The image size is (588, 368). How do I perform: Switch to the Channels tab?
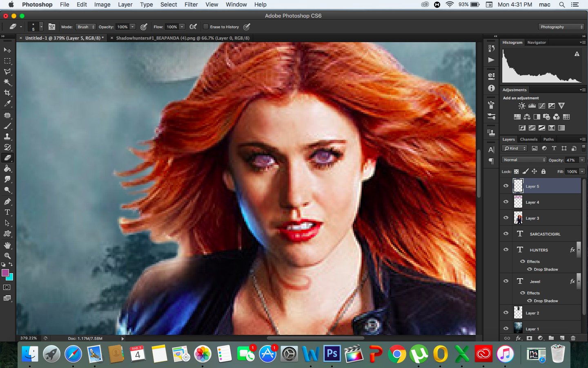pos(529,139)
